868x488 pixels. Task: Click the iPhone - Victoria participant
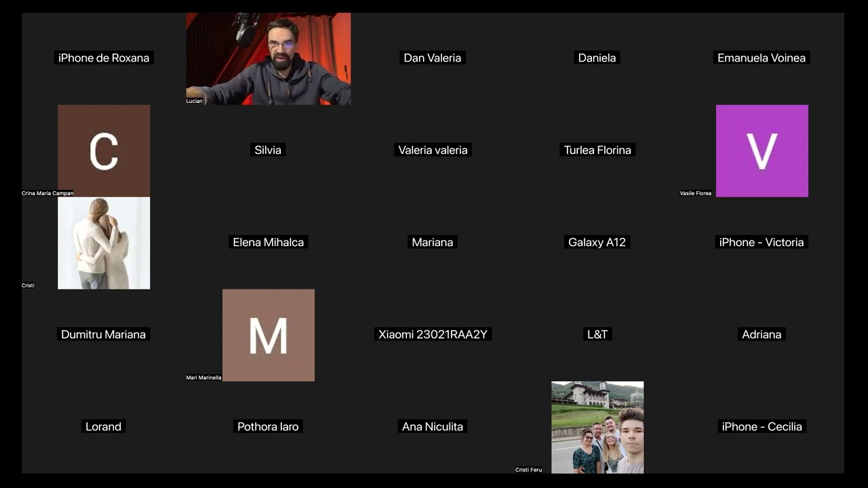click(762, 242)
